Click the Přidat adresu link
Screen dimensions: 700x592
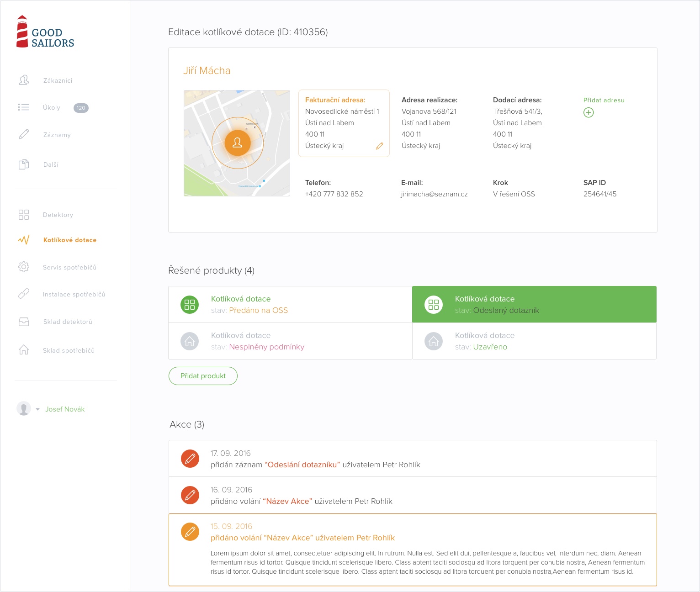click(x=604, y=100)
